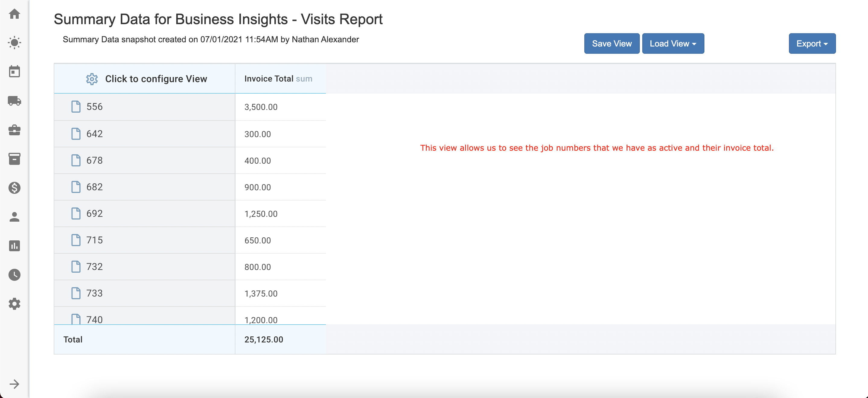Open the Load View dropdown

point(672,43)
